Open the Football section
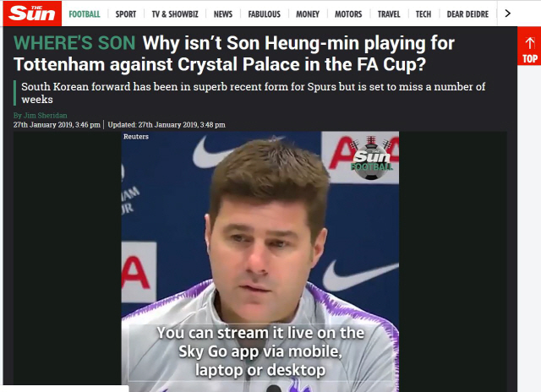This screenshot has width=541, height=392. click(x=85, y=14)
